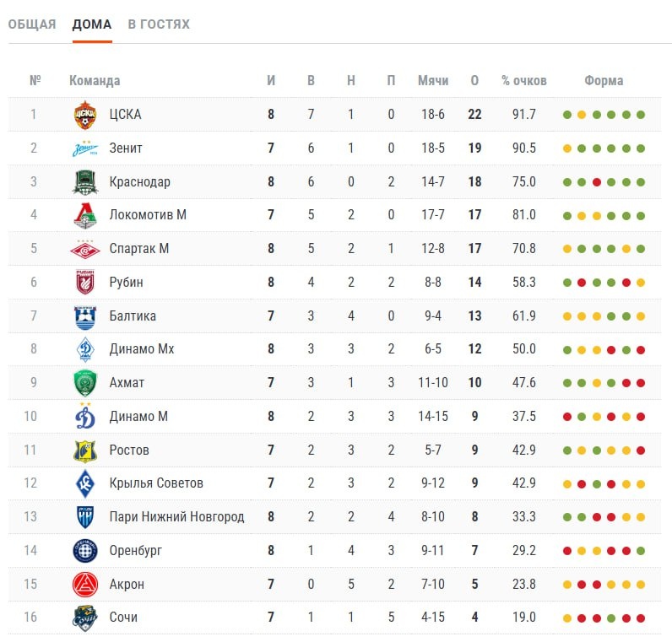Click the ЦСКА club logo
The height and width of the screenshot is (642, 672).
[85, 115]
